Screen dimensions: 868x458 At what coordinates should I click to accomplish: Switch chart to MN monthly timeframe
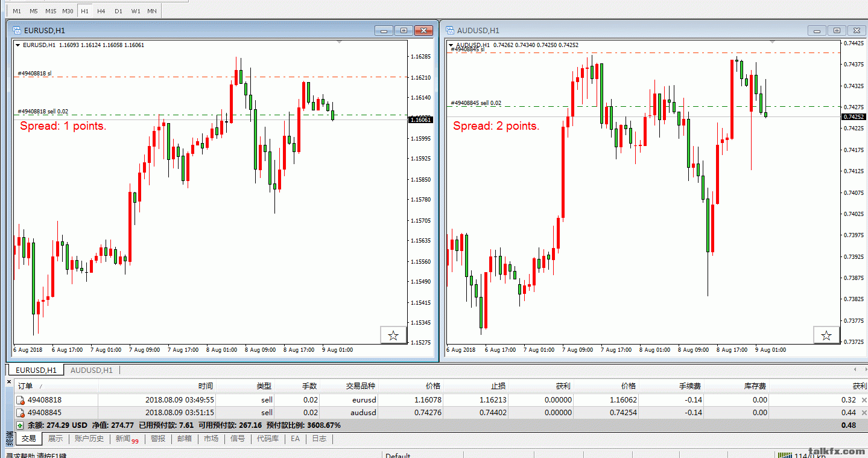coord(152,11)
